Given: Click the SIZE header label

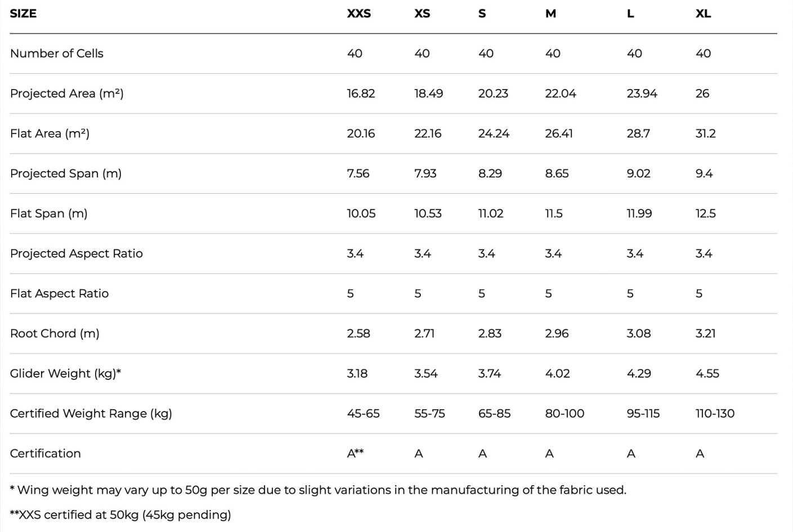Looking at the screenshot, I should coord(23,14).
